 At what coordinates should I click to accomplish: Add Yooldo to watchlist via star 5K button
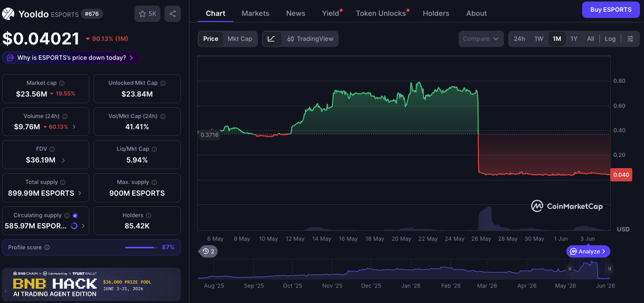point(148,14)
